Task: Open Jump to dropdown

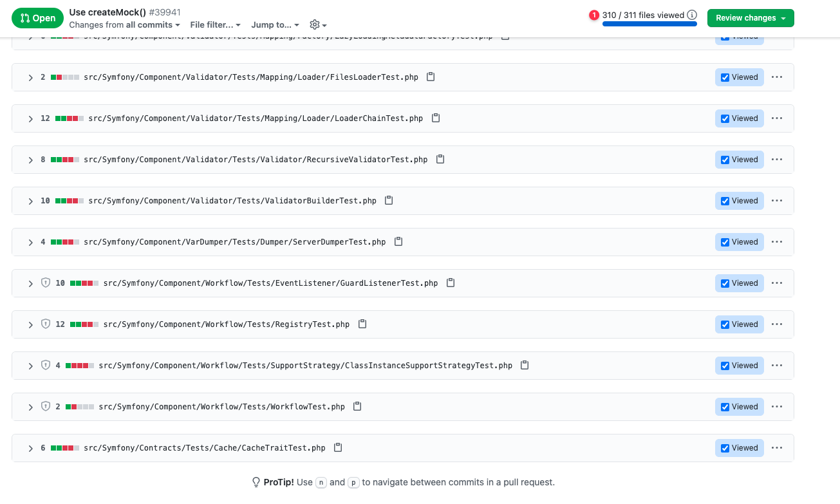Action: click(275, 24)
